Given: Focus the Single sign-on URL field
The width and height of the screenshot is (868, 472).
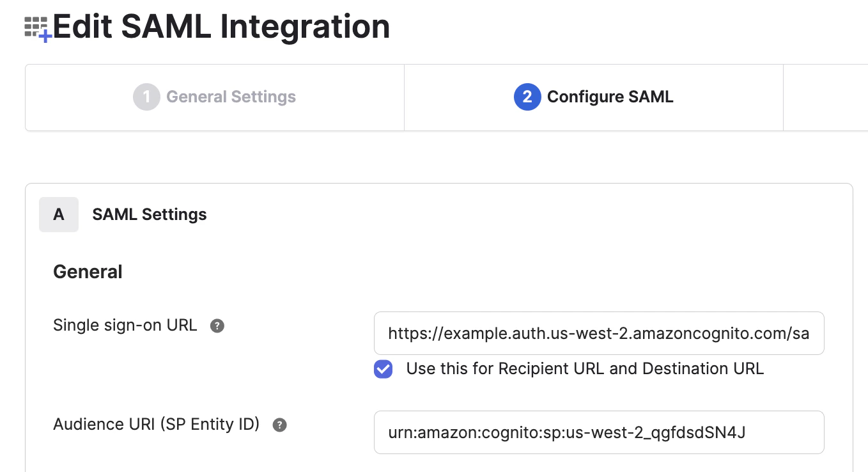Looking at the screenshot, I should [598, 333].
